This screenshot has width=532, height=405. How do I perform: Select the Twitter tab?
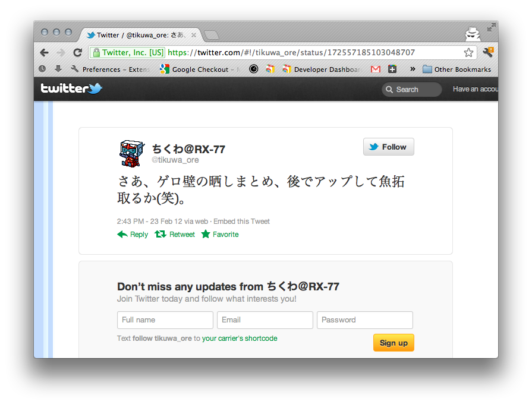[x=140, y=35]
